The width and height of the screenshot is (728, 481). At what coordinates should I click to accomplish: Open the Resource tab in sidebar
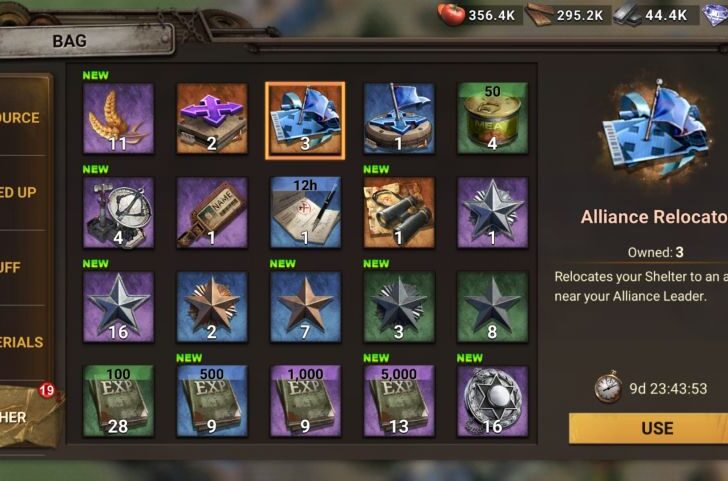point(23,118)
